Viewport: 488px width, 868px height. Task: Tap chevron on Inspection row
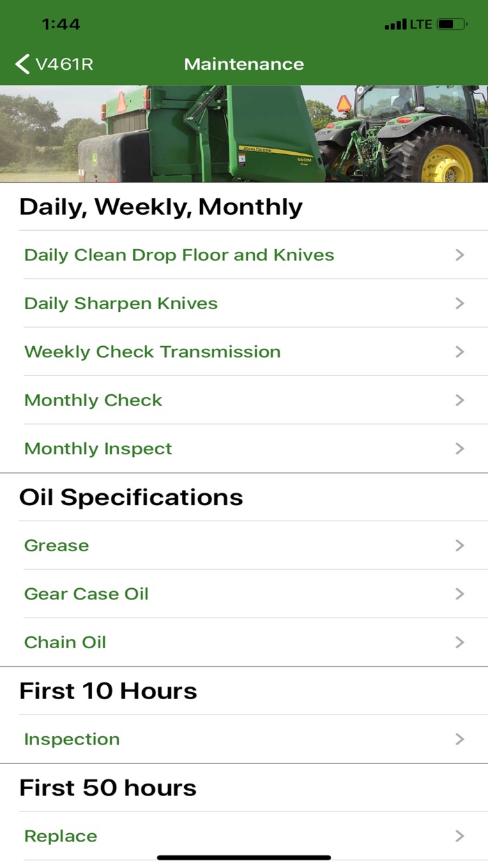pyautogui.click(x=459, y=739)
